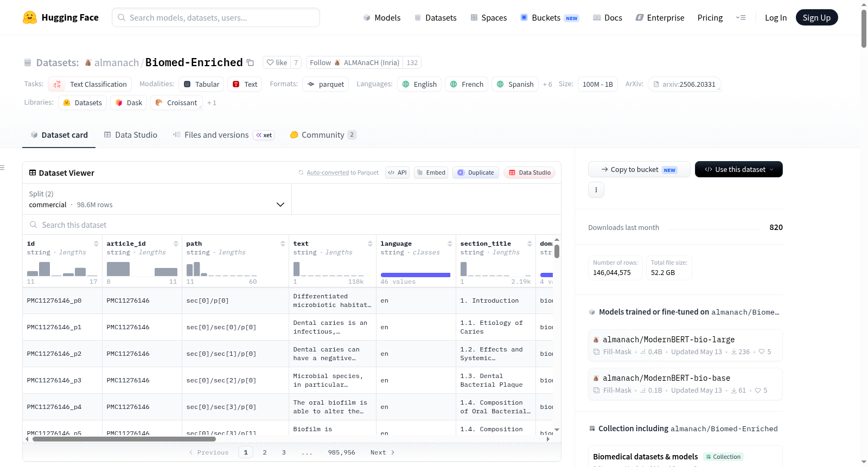Image resolution: width=868 pixels, height=467 pixels.
Task: Show six more languages
Action: (x=547, y=84)
